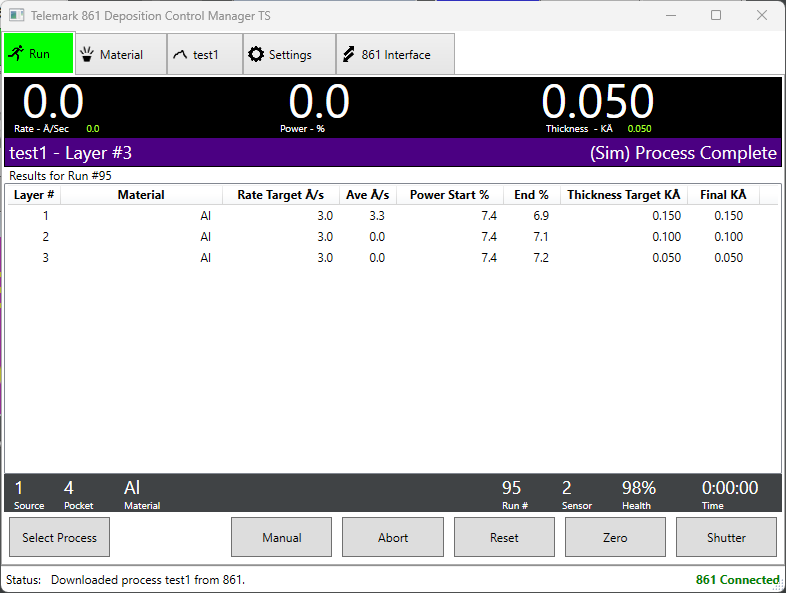The width and height of the screenshot is (786, 593).
Task: Click the Power Start % column header
Action: (449, 195)
